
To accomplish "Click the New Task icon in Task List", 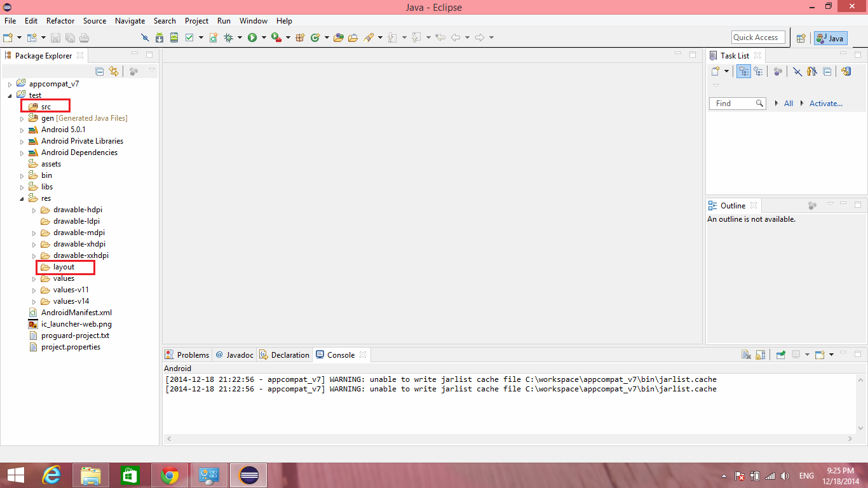I will (715, 71).
